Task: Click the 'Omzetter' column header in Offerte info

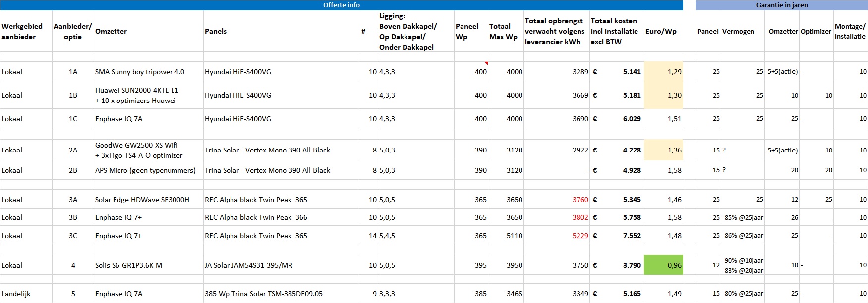Action: point(149,31)
